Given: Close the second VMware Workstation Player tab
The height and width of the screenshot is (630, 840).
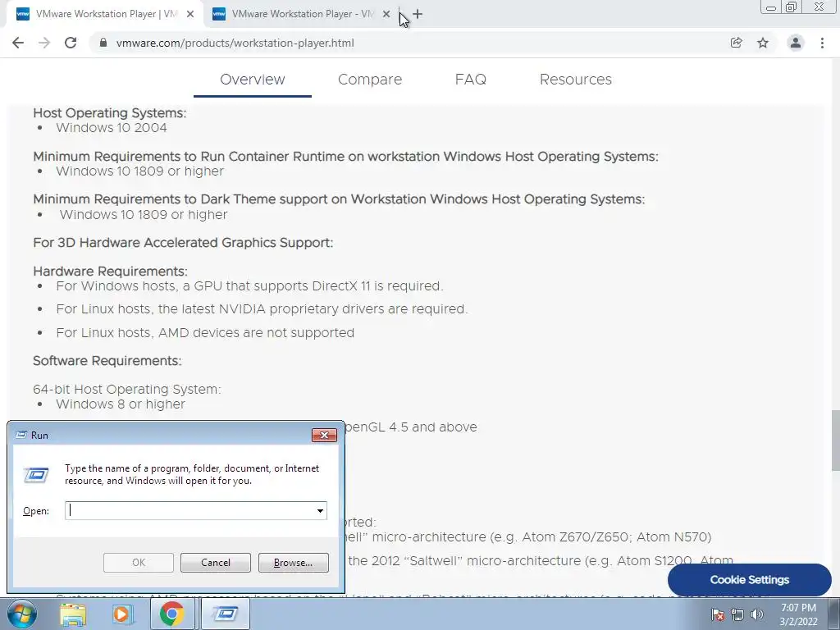Looking at the screenshot, I should pos(386,15).
